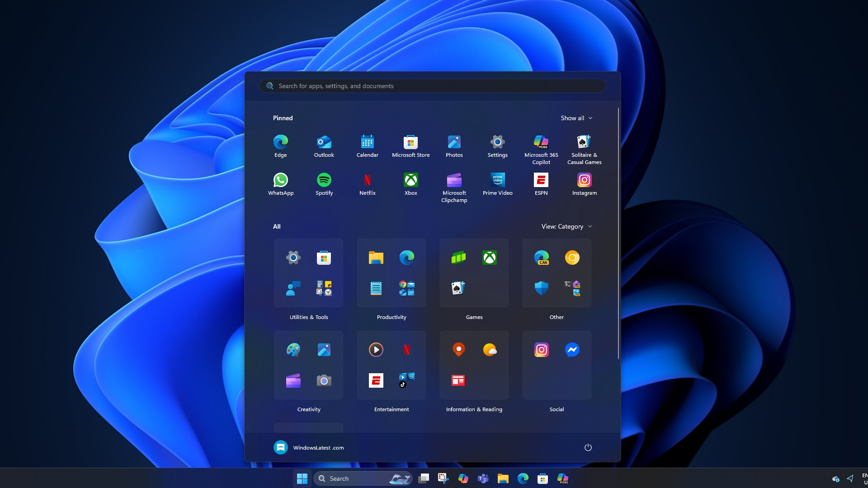Open Snipping Tool from the taskbar
This screenshot has height=488, width=868.
pyautogui.click(x=443, y=479)
